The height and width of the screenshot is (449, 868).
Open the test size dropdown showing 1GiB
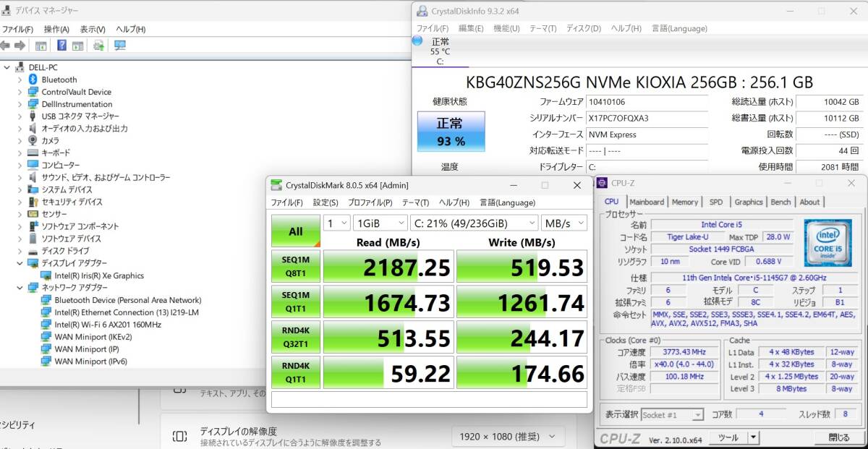point(380,223)
